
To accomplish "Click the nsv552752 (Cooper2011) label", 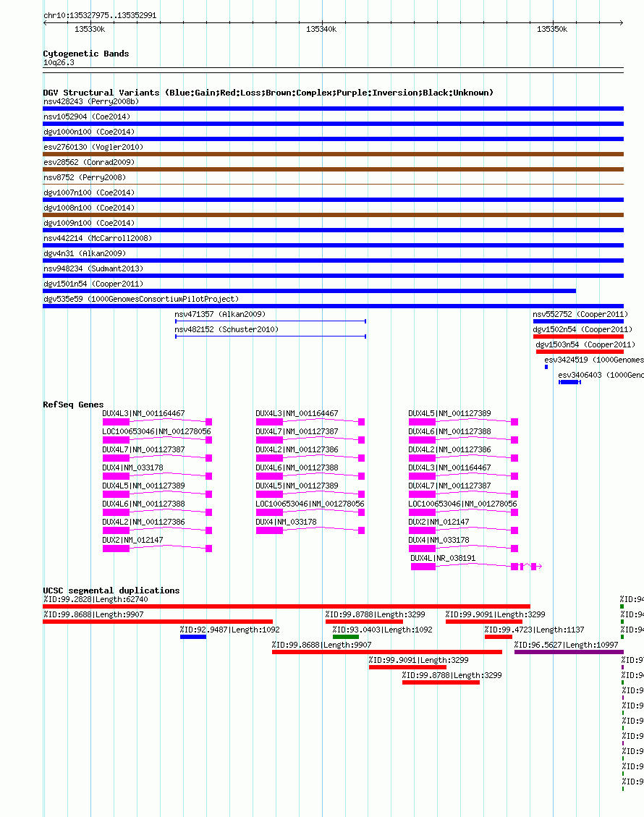I will (580, 314).
